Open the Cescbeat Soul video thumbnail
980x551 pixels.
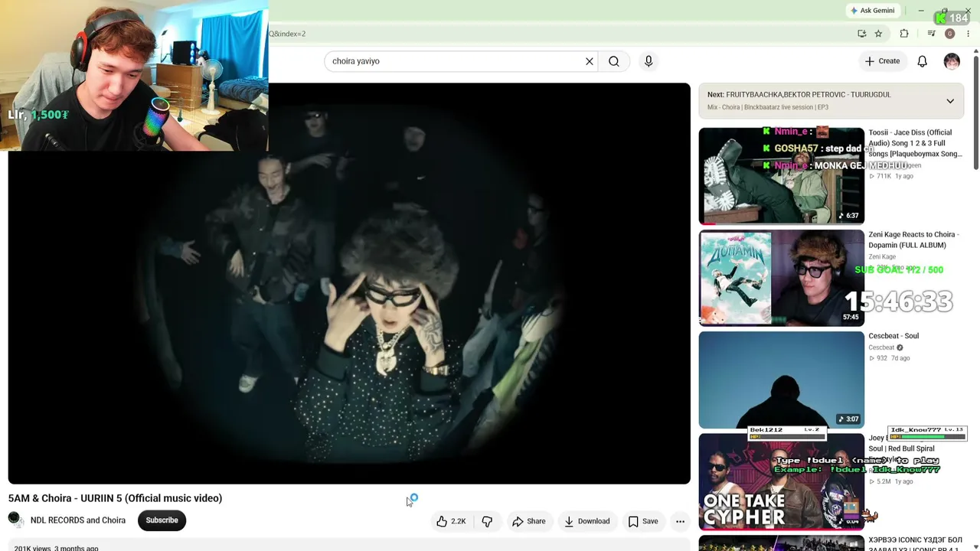click(781, 380)
